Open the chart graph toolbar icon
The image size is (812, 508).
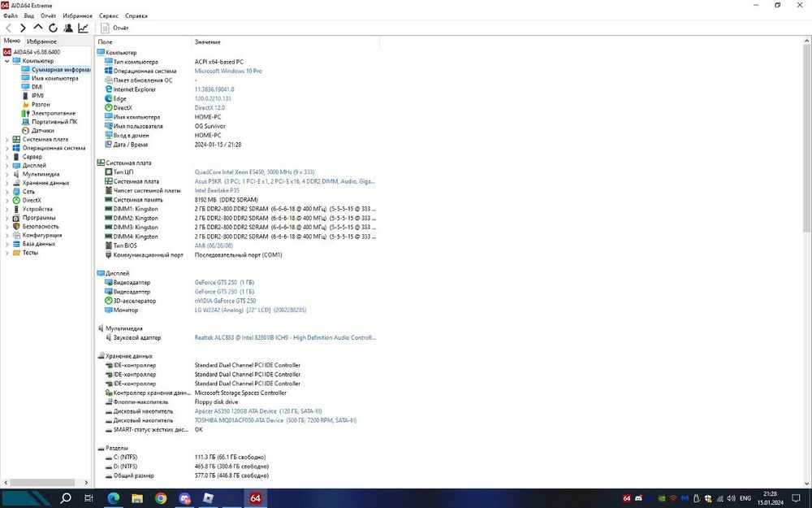[83, 28]
